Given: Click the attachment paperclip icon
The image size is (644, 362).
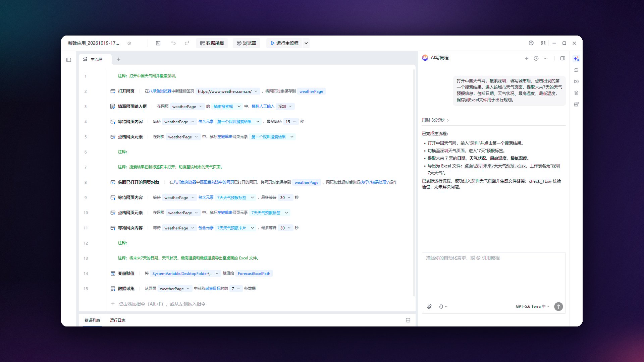Looking at the screenshot, I should (429, 306).
